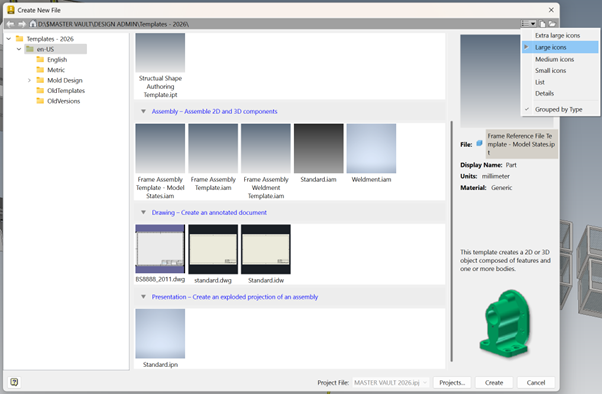602x394 pixels.
Task: Toggle the Grouped by Type option
Action: tap(558, 109)
